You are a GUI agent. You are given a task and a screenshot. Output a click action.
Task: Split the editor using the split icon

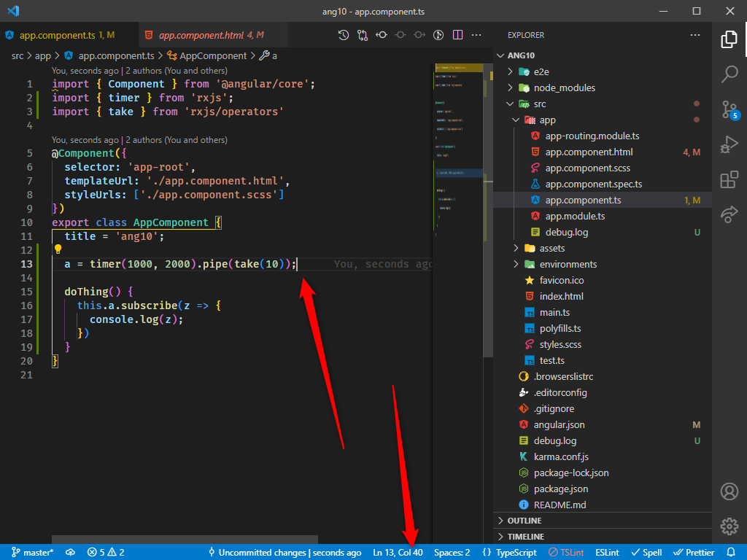pyautogui.click(x=457, y=34)
